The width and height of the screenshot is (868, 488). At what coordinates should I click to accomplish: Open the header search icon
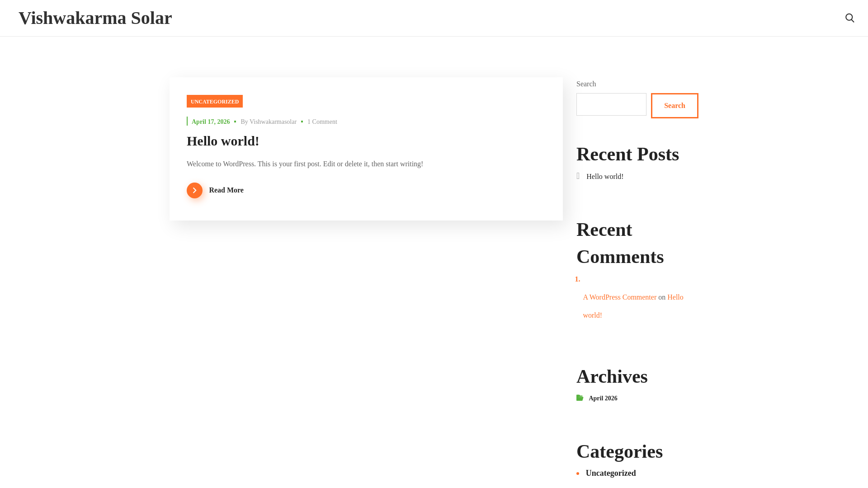(x=849, y=18)
